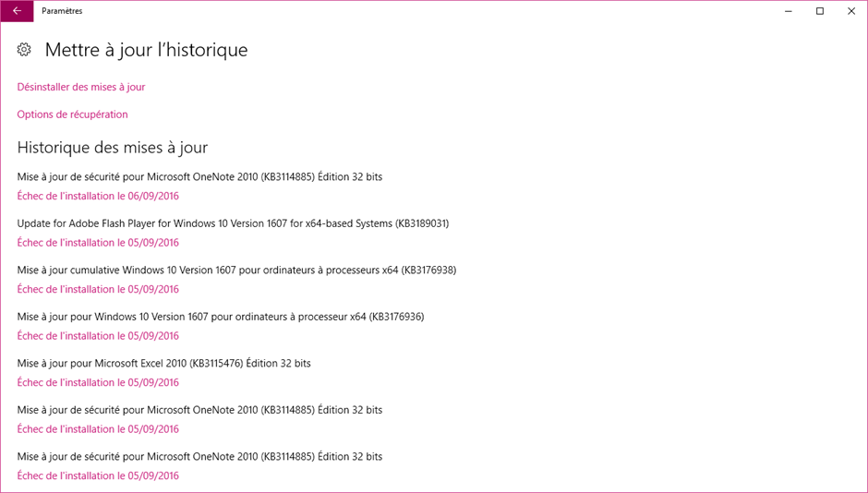Maximize the Paramètres window
This screenshot has height=493, width=868.
[x=820, y=11]
